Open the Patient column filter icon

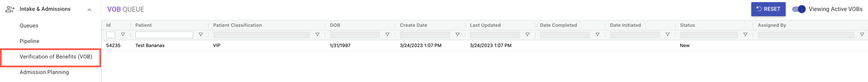coord(201,35)
